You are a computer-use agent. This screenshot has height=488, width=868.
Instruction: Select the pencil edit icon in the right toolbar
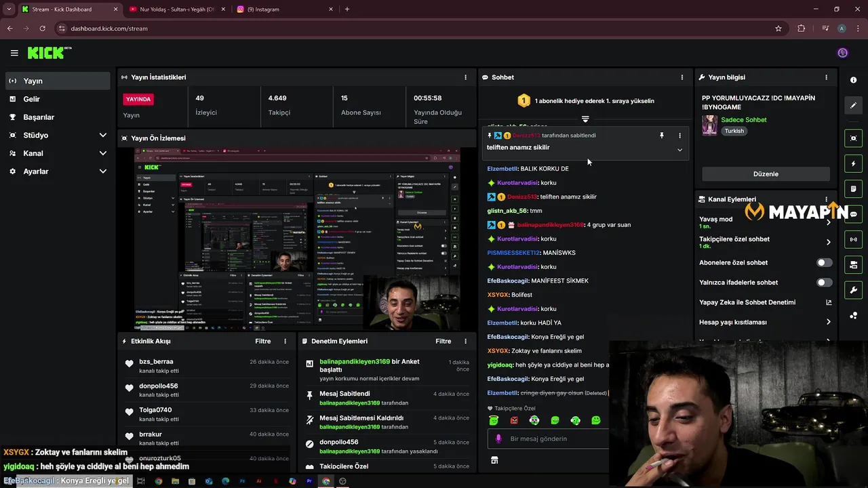[x=853, y=105]
